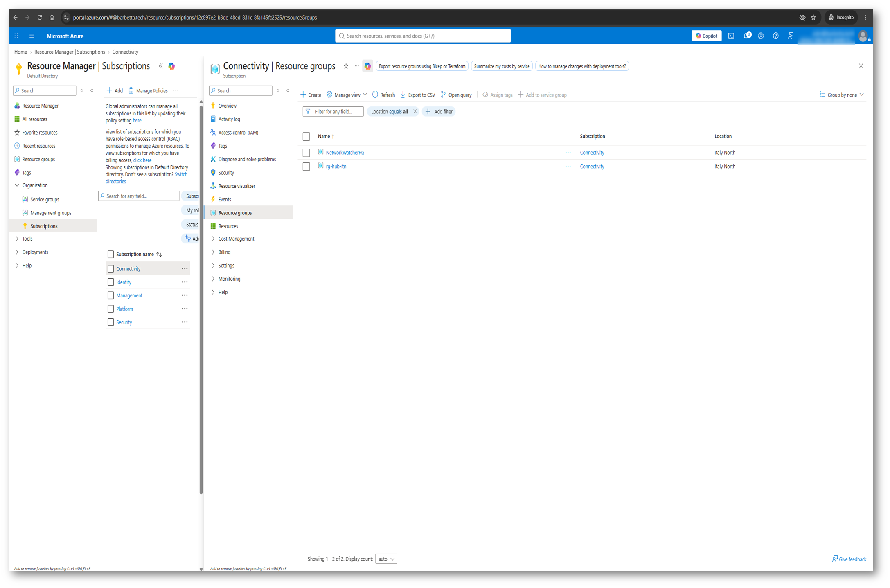Open the notifications bell
The image size is (890, 588).
(x=747, y=36)
